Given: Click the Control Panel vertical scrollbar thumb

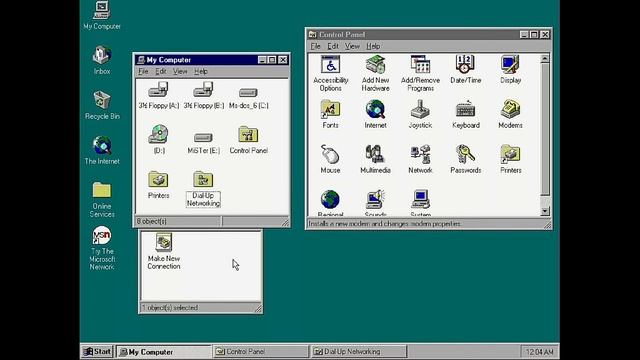Looking at the screenshot, I should (545, 129).
